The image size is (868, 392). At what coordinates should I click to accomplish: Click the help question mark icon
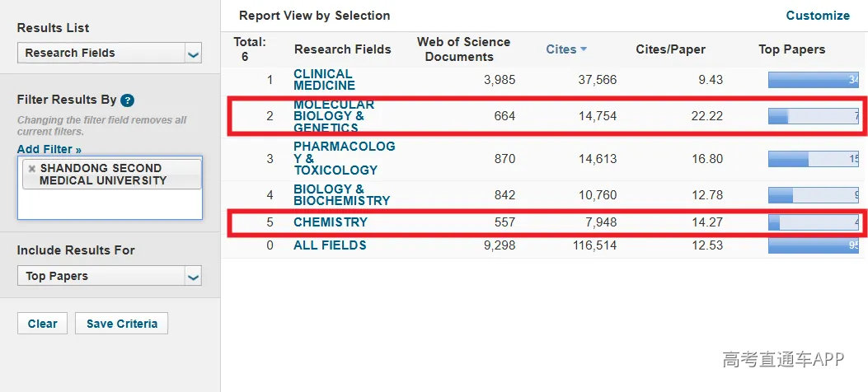pyautogui.click(x=127, y=100)
